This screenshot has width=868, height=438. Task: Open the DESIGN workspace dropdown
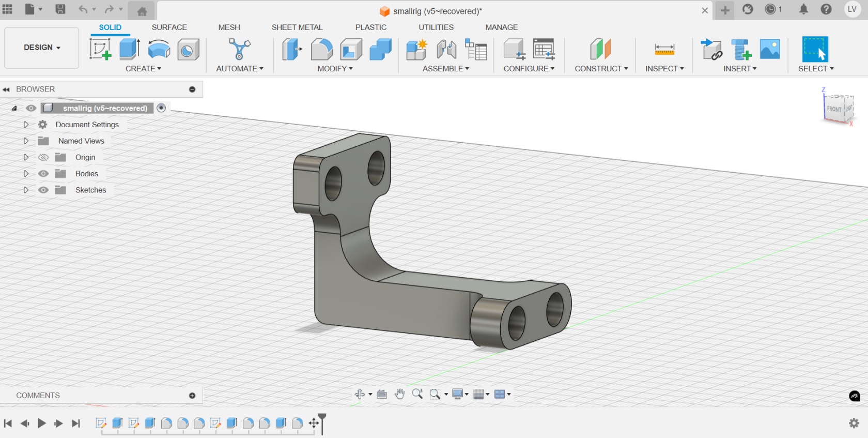[42, 48]
